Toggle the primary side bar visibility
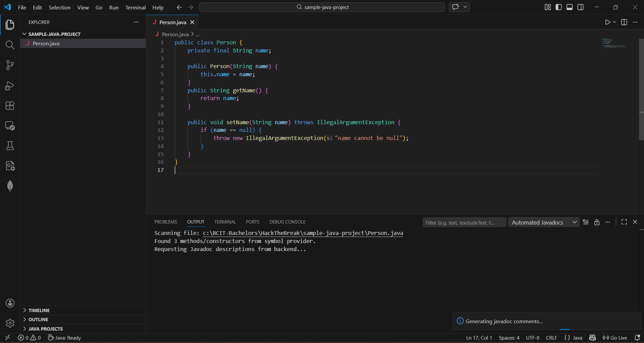This screenshot has height=343, width=644. pos(559,7)
